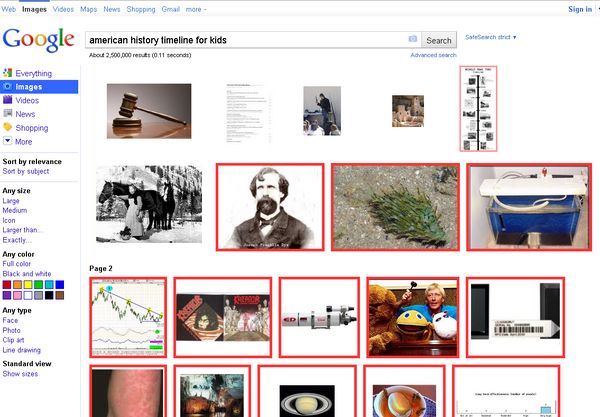Open the 'more' top navigation dropdown
Viewport: 600px width, 417px height.
coord(196,9)
